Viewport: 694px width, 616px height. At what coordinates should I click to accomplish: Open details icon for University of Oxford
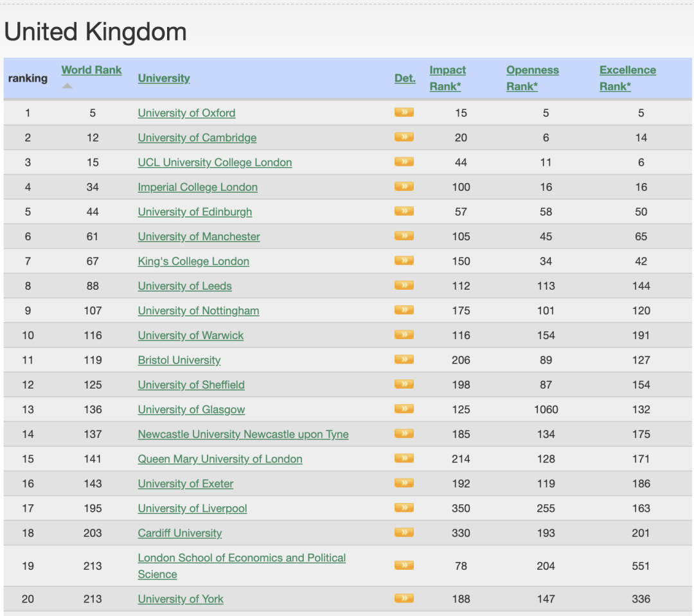point(404,112)
